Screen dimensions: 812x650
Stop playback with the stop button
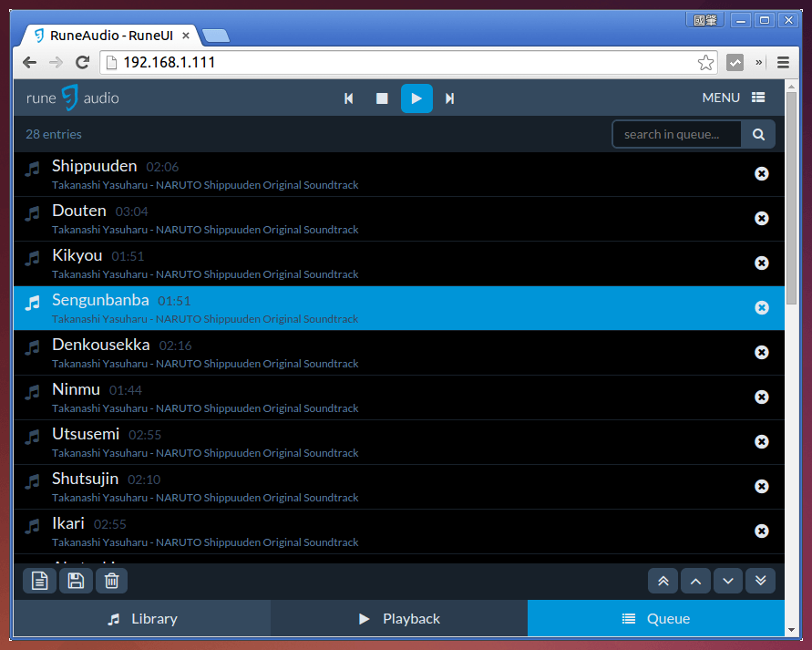click(382, 98)
